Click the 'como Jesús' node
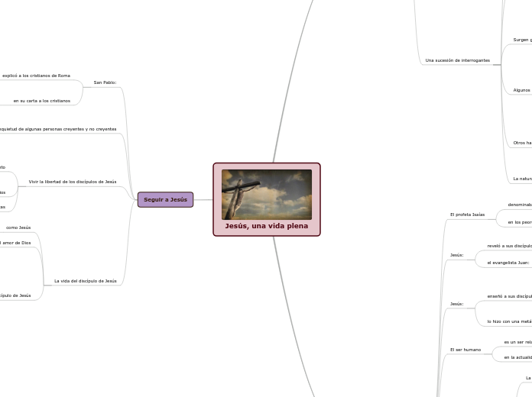 [x=18, y=228]
